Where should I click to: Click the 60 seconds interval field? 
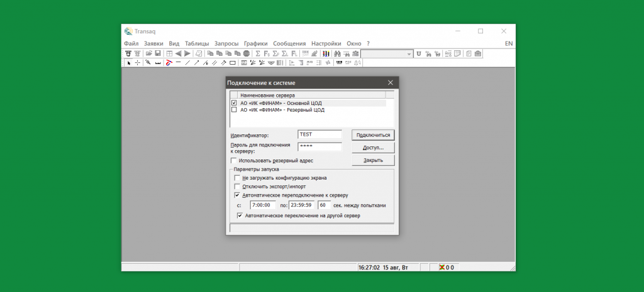(x=324, y=205)
